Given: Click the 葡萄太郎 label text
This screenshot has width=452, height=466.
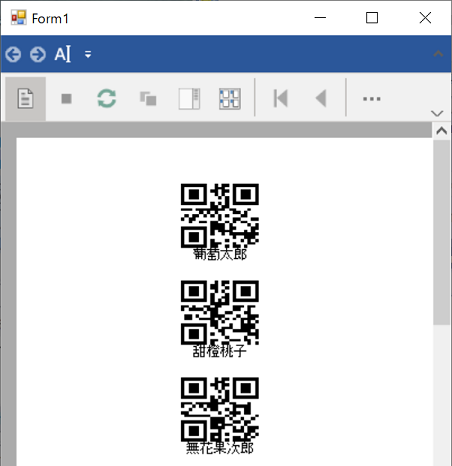Looking at the screenshot, I should point(220,254).
